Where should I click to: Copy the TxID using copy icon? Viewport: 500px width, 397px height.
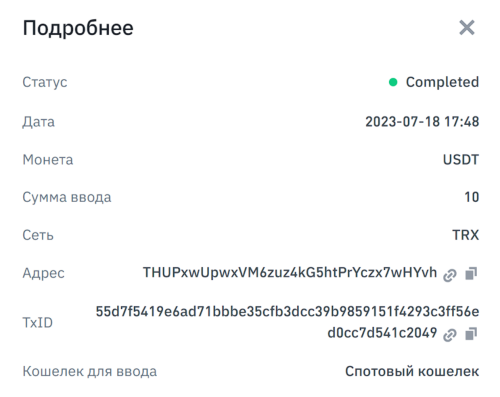[x=471, y=334]
